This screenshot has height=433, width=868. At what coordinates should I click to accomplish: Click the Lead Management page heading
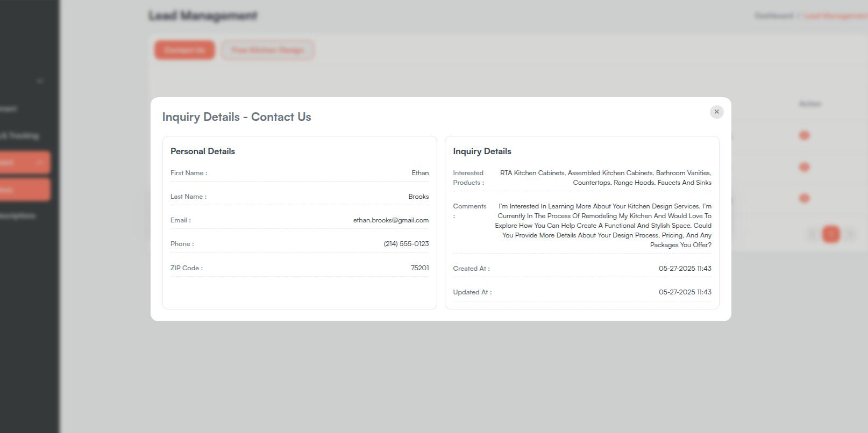click(x=203, y=16)
